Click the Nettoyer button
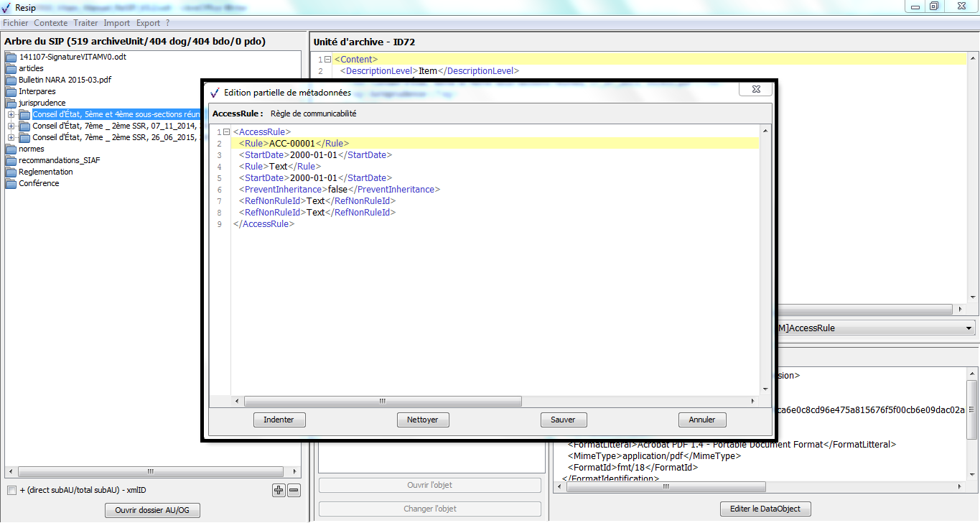980x523 pixels. pyautogui.click(x=422, y=420)
